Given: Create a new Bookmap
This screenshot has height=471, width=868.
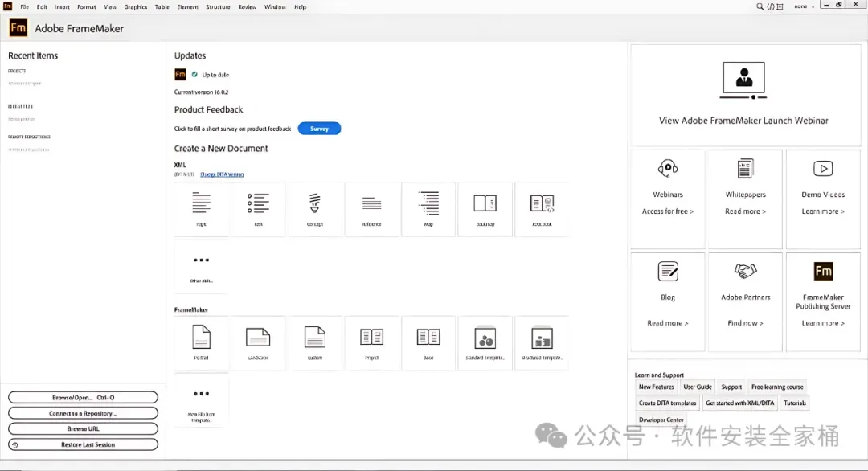Looking at the screenshot, I should point(485,209).
